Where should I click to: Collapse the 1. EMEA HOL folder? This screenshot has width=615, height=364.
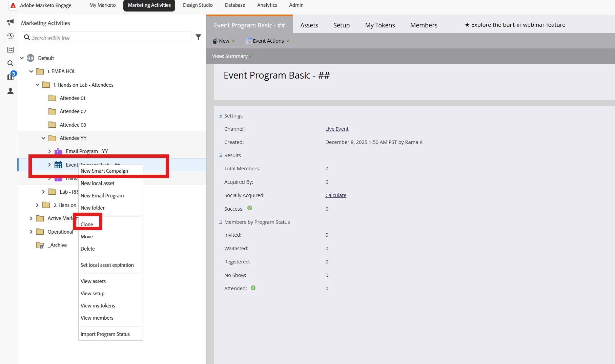click(31, 71)
